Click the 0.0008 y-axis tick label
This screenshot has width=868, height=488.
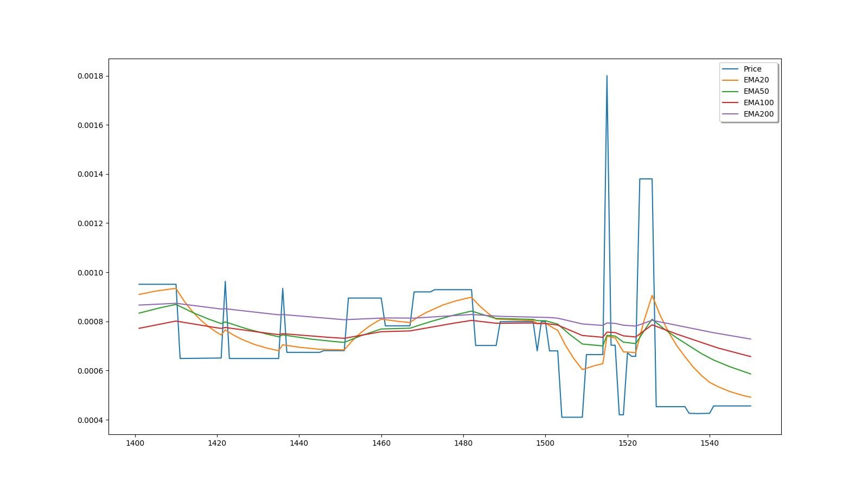pos(90,322)
